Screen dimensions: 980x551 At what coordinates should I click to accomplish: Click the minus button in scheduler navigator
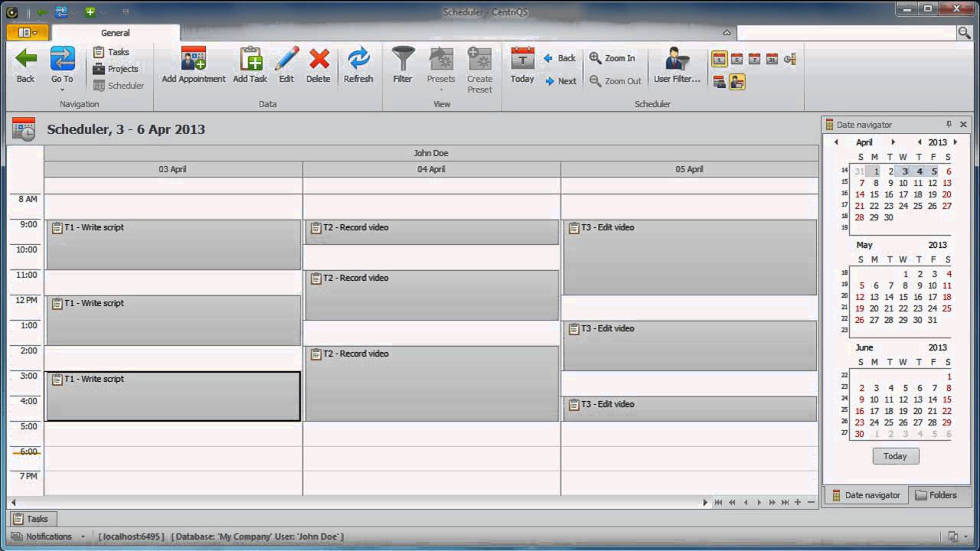(x=811, y=502)
